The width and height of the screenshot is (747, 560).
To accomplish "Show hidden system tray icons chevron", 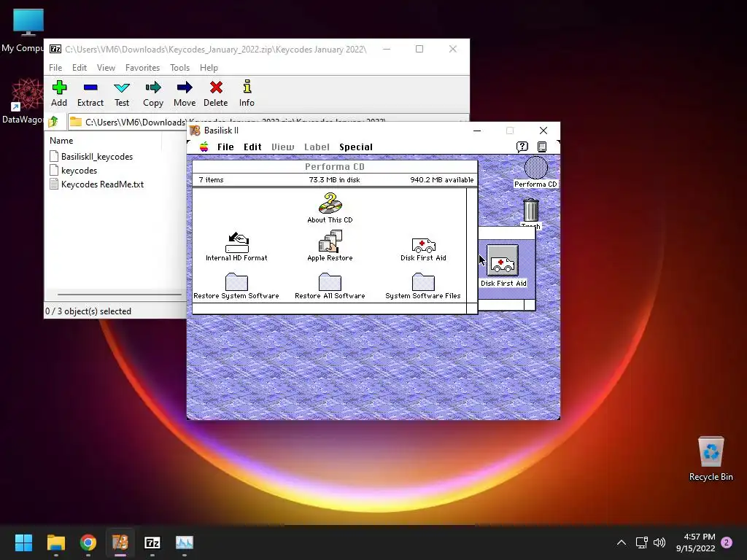I will (622, 542).
